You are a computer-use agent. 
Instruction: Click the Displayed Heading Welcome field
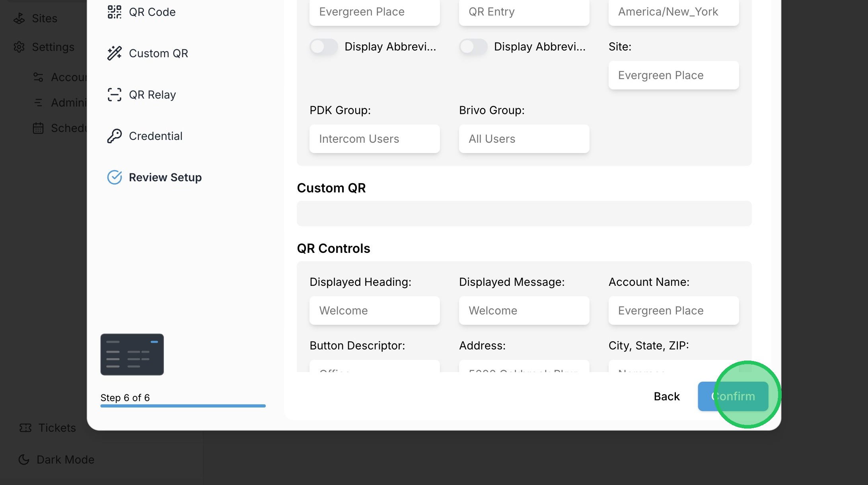click(374, 310)
